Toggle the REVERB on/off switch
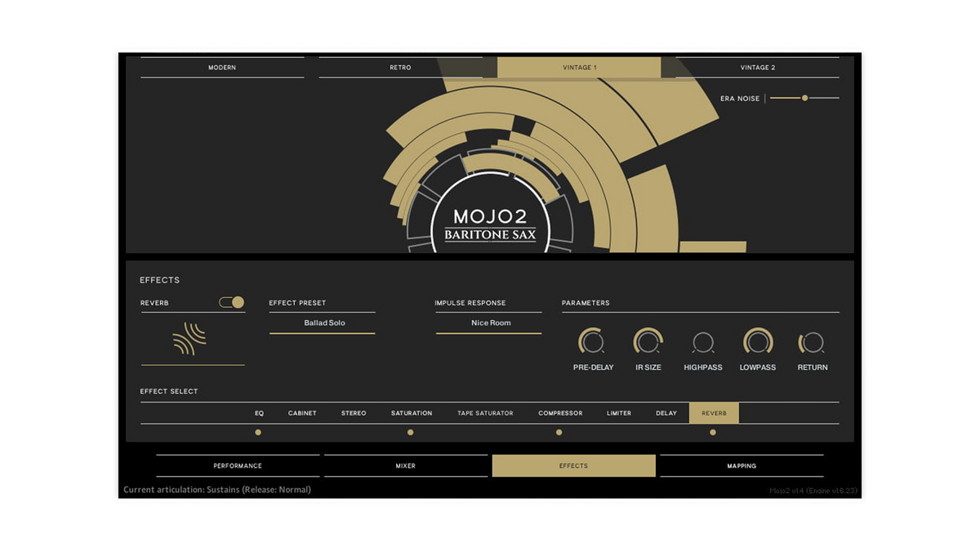The width and height of the screenshot is (980, 551). 232,302
